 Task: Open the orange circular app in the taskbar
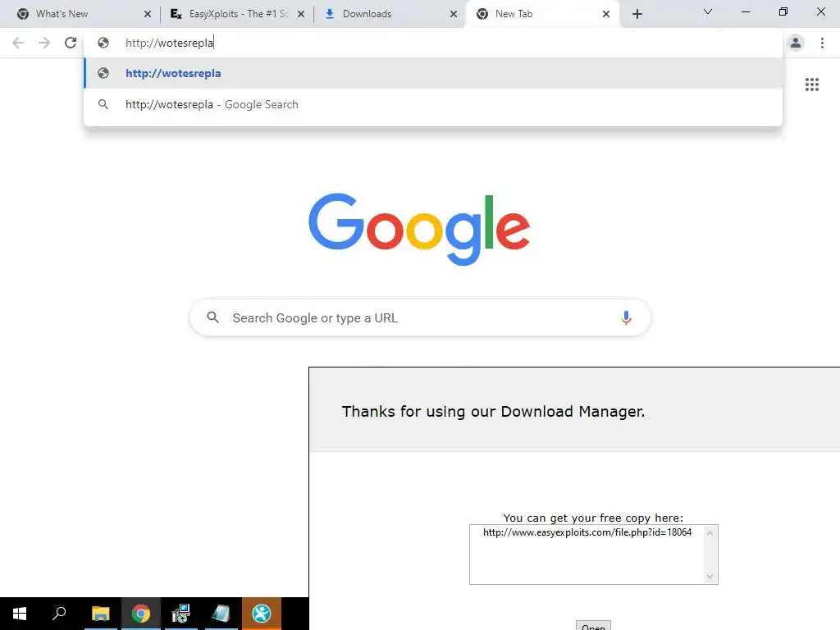(x=262, y=614)
